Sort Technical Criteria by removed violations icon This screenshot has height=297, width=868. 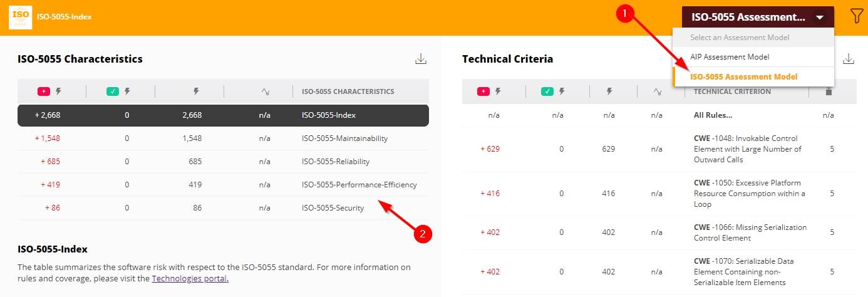point(554,91)
